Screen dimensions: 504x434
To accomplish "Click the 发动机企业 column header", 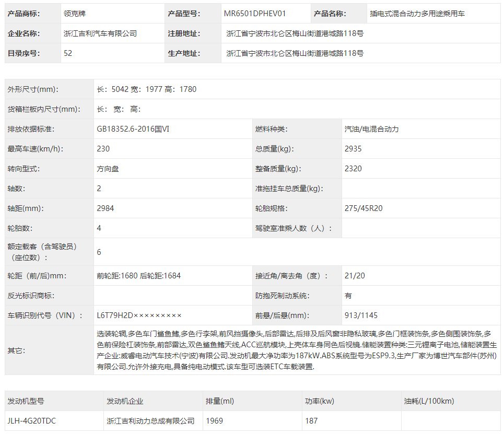I will (125, 401).
